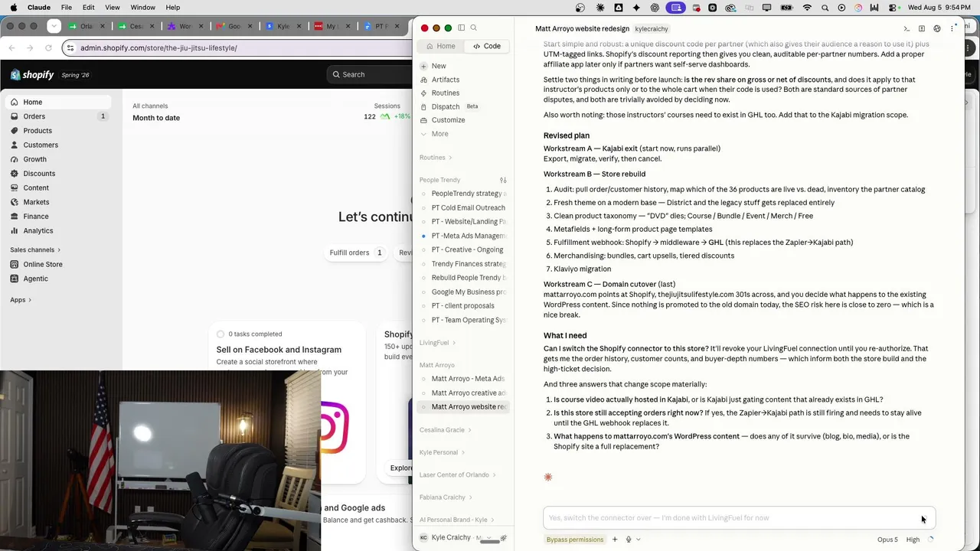Change the High effort level setting
The width and height of the screenshot is (980, 551).
[x=913, y=540]
